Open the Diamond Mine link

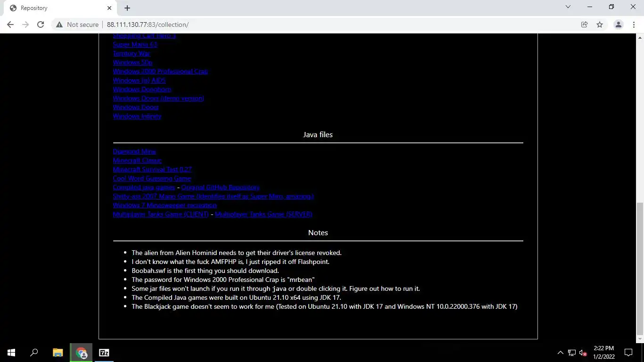coord(134,151)
